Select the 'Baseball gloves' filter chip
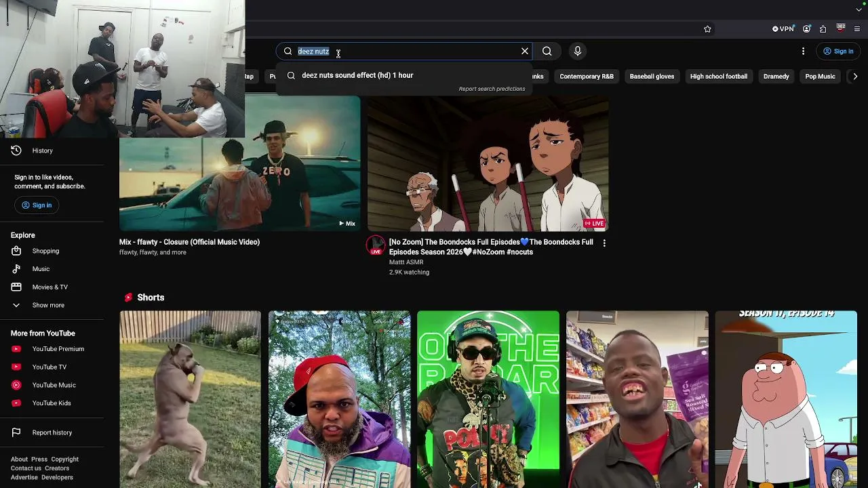Image resolution: width=868 pixels, height=488 pixels. pyautogui.click(x=652, y=77)
